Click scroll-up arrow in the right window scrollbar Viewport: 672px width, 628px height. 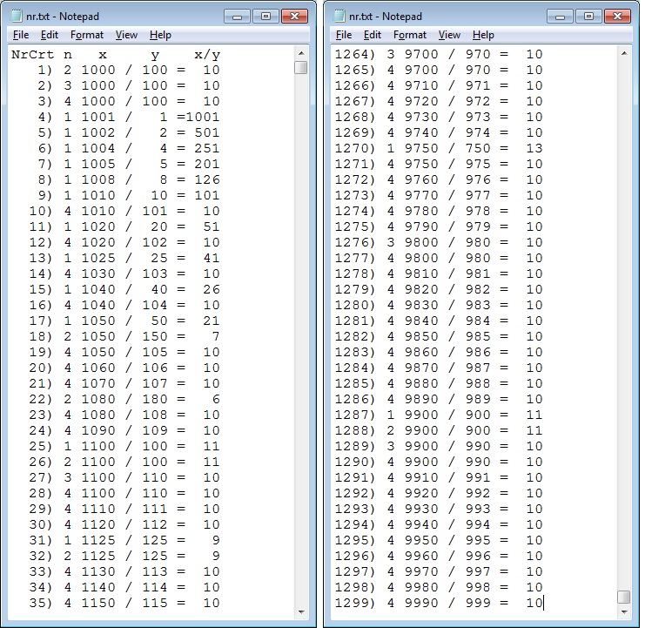pyautogui.click(x=624, y=53)
